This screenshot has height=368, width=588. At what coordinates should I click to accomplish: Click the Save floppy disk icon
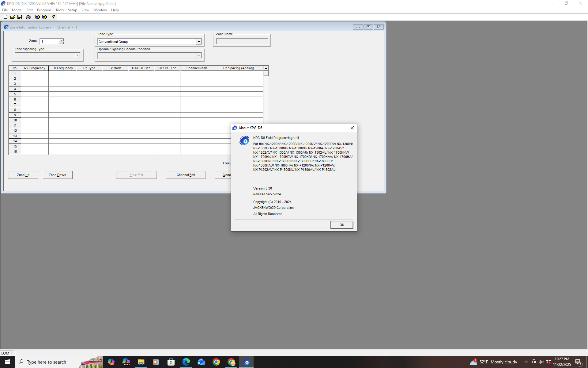[x=20, y=17]
